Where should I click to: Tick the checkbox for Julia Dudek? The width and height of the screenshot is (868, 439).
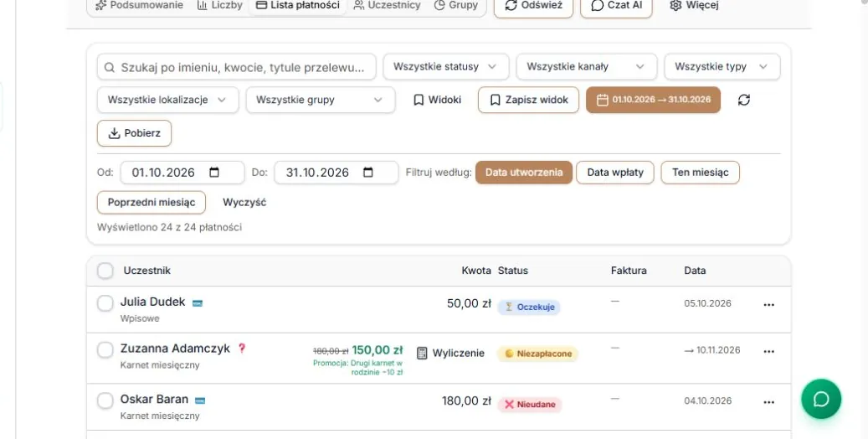pos(105,303)
